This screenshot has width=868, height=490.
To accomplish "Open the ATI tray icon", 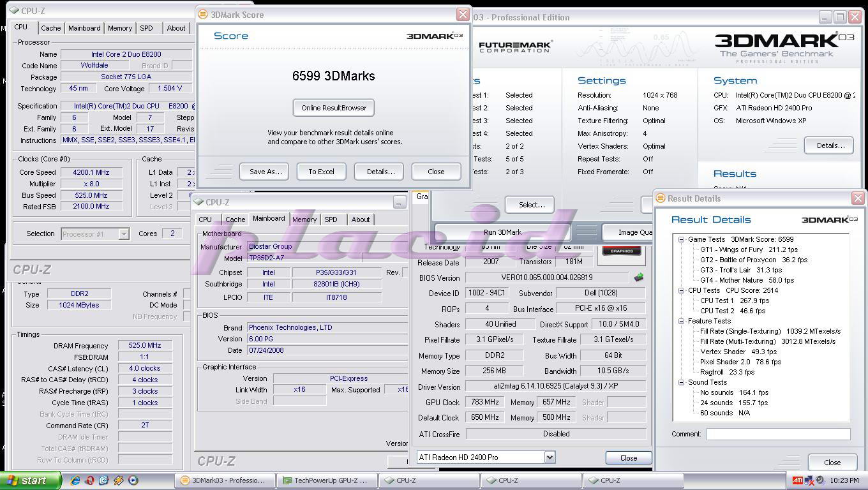I will coord(798,480).
